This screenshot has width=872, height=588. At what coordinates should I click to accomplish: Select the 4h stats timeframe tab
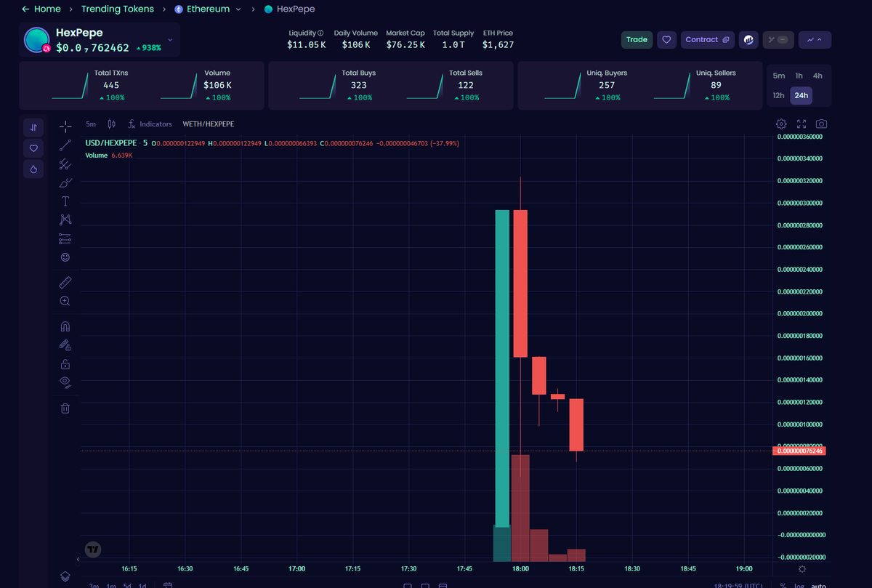818,76
